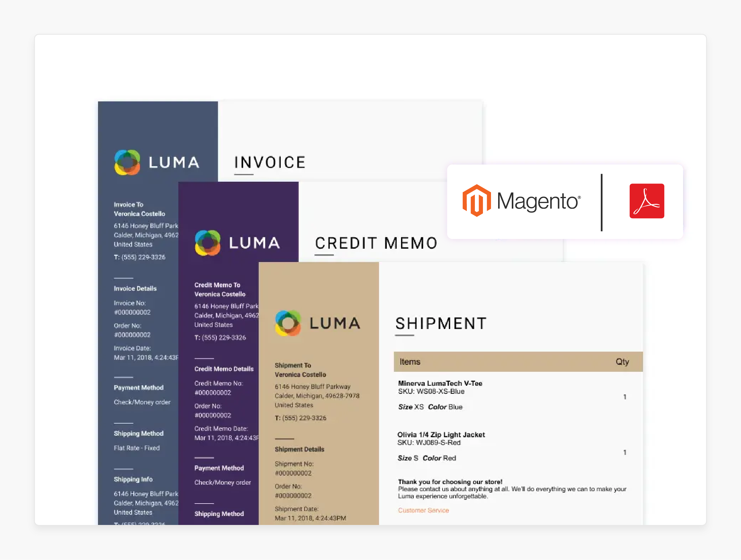
Task: Click the Invoice To label
Action: pos(128,204)
